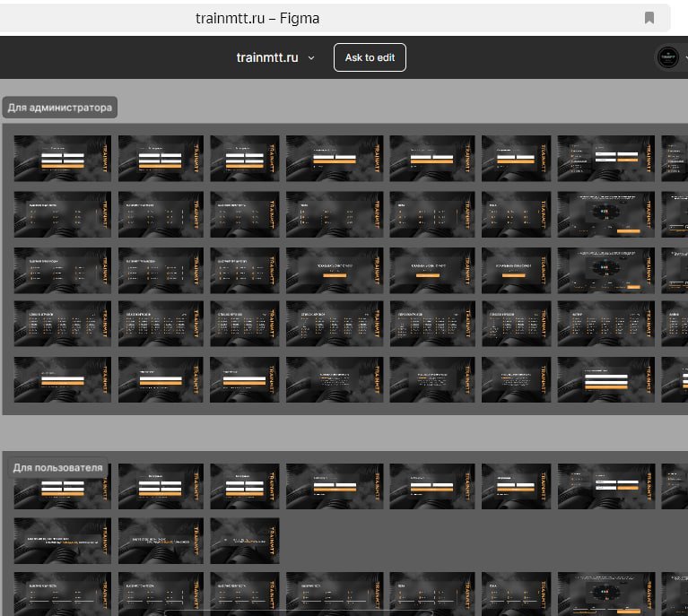Viewport: 688px width, 616px height.
Task: Select the Для администратора section label
Action: tap(60, 108)
